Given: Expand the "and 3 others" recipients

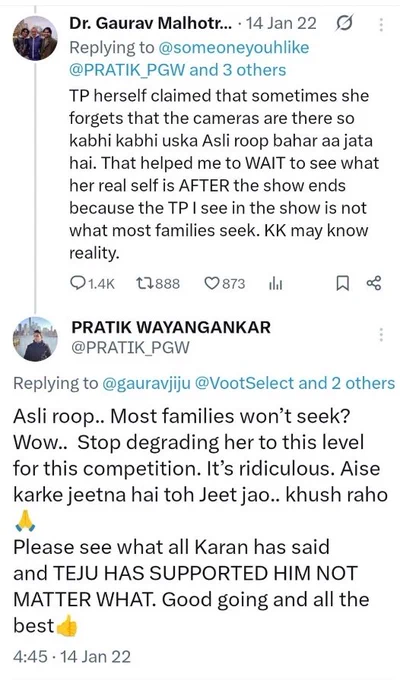Looking at the screenshot, I should pos(238,69).
